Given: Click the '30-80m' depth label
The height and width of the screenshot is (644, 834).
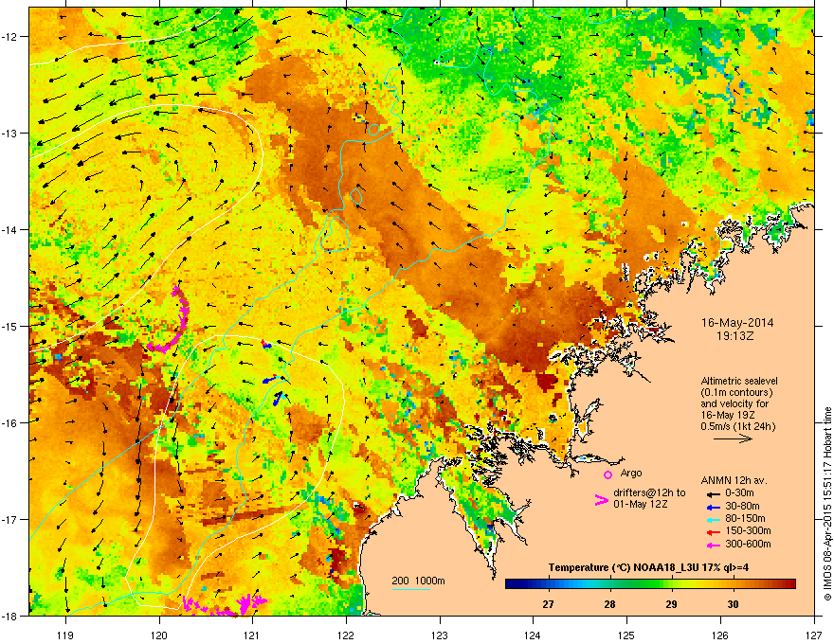Looking at the screenshot, I should tap(742, 507).
